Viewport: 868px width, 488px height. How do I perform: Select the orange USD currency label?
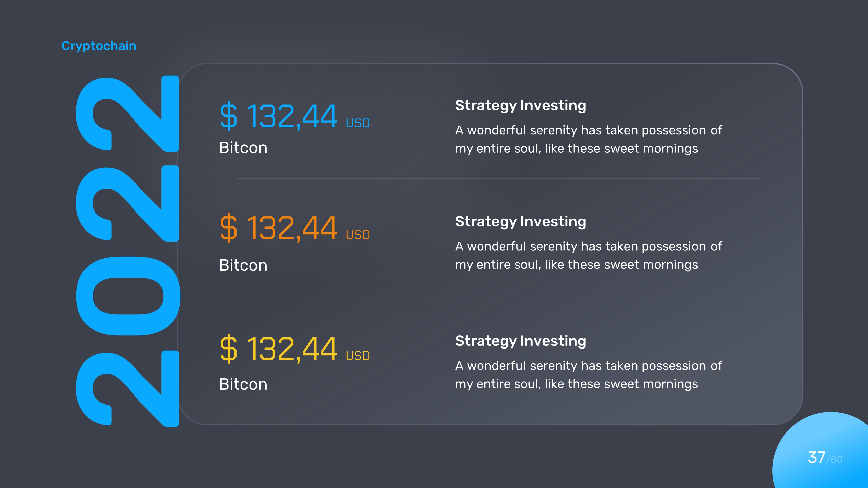pyautogui.click(x=358, y=235)
